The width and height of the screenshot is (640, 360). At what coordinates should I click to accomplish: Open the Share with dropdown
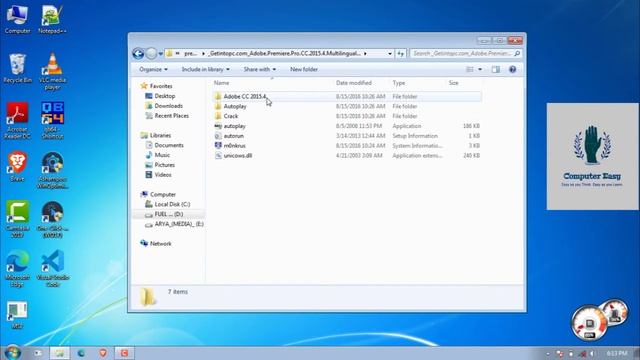260,69
